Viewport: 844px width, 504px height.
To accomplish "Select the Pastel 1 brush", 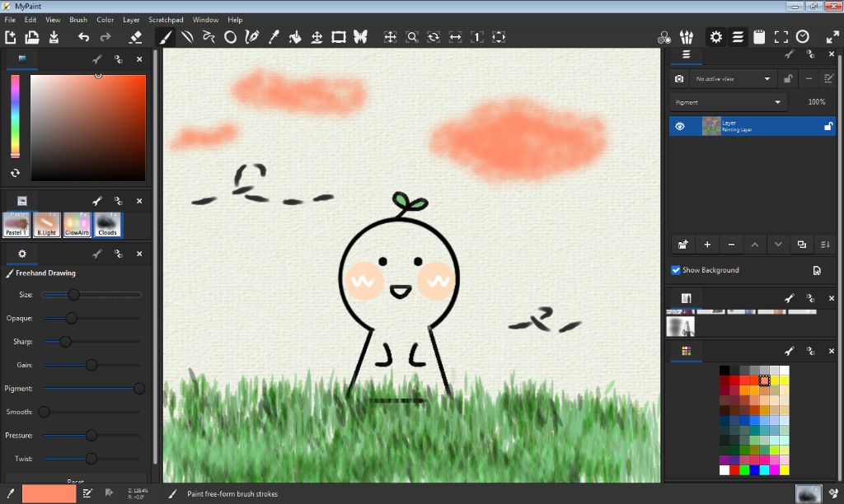I will 16,225.
